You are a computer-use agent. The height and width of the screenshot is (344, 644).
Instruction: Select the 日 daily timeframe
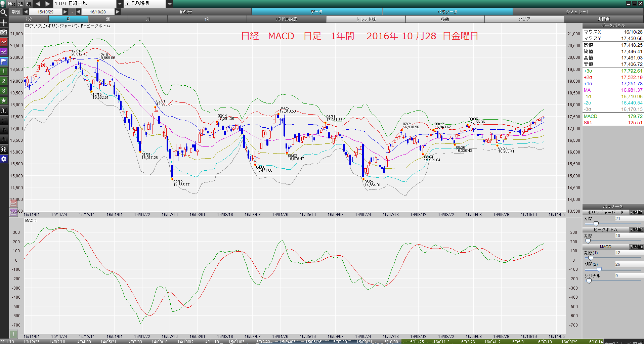[68, 19]
